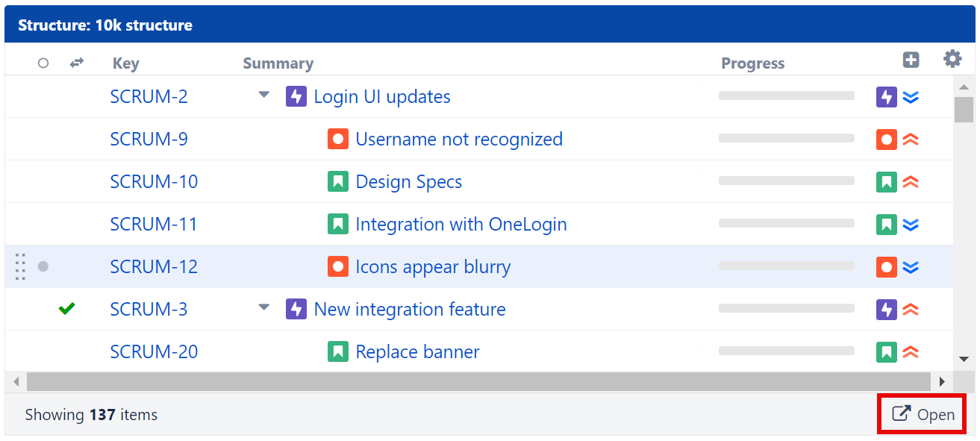Click the drag handle on the SCRUM-12 row
This screenshot has height=441, width=980.
[x=20, y=267]
